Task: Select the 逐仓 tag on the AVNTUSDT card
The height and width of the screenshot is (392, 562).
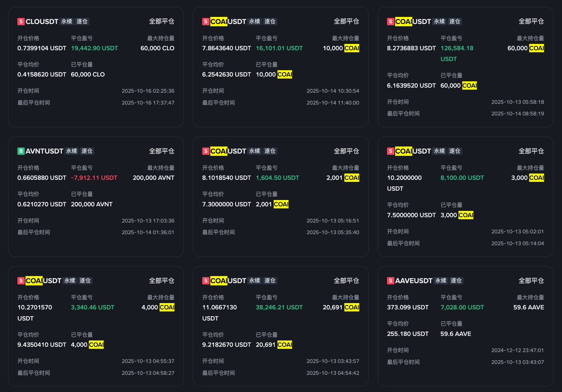Action: [x=87, y=151]
